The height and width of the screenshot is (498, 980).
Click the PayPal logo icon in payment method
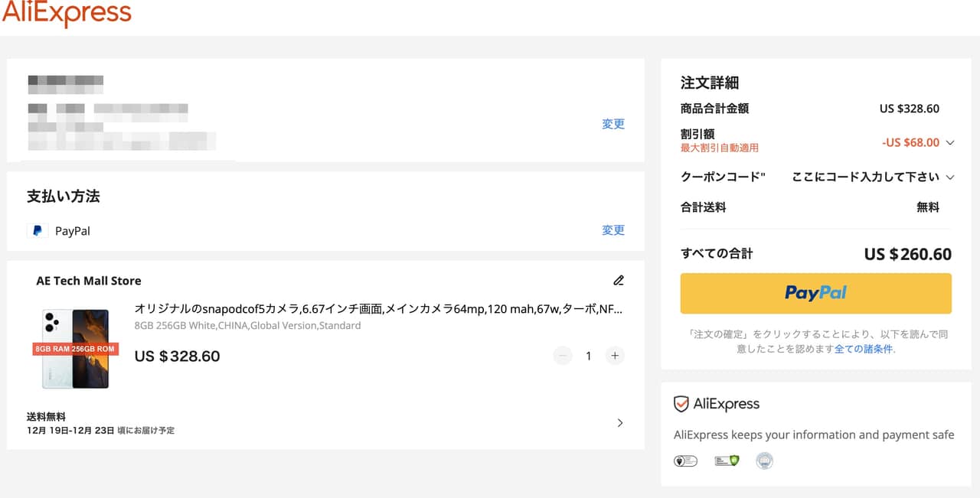(37, 230)
